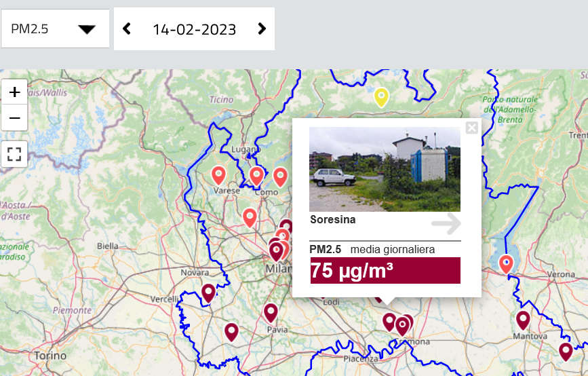This screenshot has width=588, height=376.
Task: Click the date field 14-02-2023
Action: point(194,29)
